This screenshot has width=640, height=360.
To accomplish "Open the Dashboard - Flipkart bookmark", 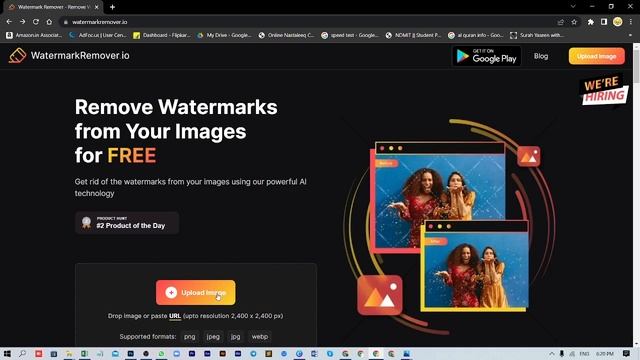I will [162, 36].
